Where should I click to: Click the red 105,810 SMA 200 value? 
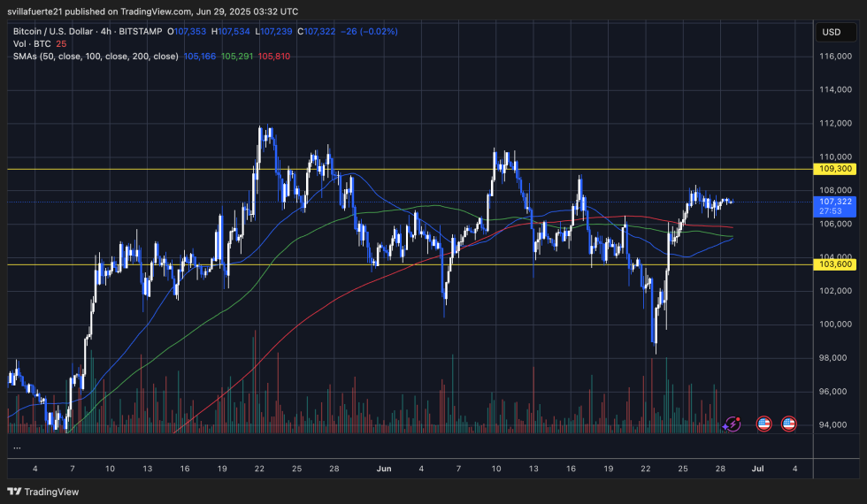273,56
